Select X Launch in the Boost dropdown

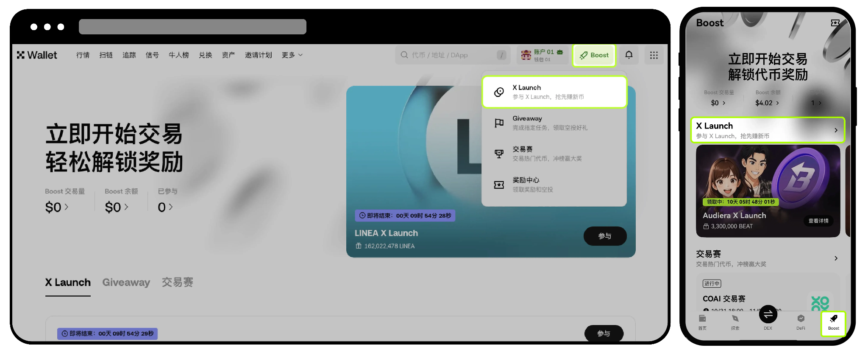click(554, 92)
